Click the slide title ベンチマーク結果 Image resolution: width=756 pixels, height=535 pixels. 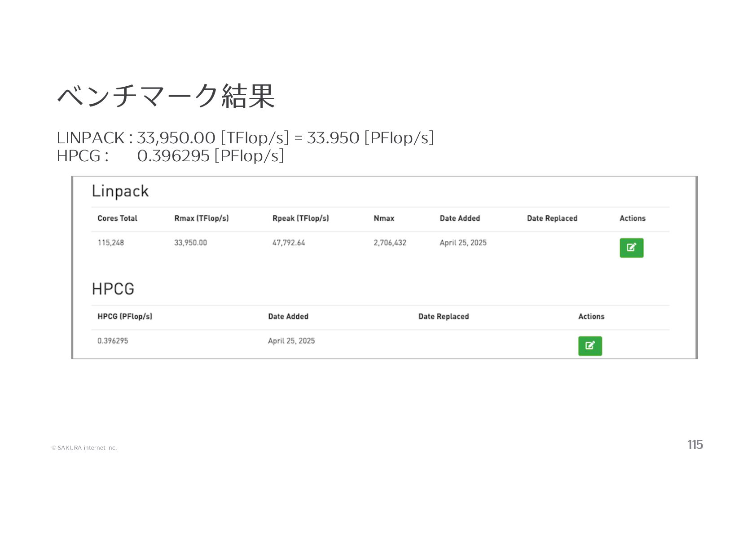pyautogui.click(x=166, y=96)
